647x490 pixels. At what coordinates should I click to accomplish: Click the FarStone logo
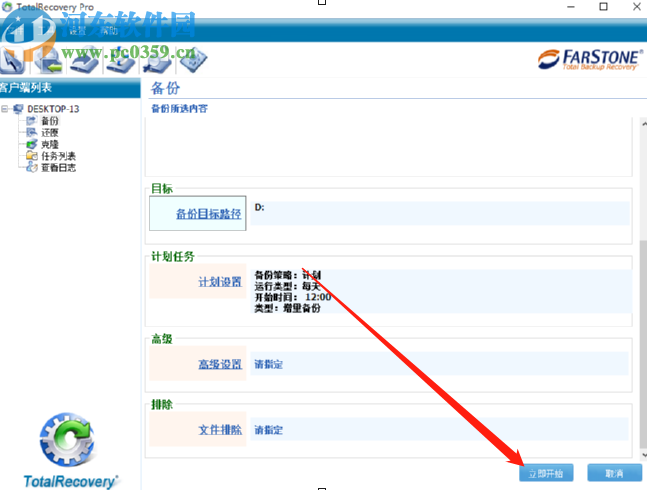coord(590,60)
